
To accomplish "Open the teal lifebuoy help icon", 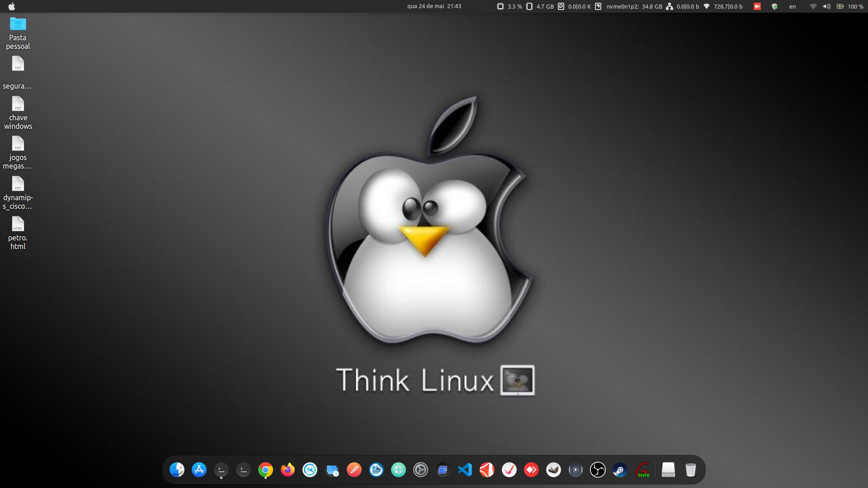I will 398,470.
